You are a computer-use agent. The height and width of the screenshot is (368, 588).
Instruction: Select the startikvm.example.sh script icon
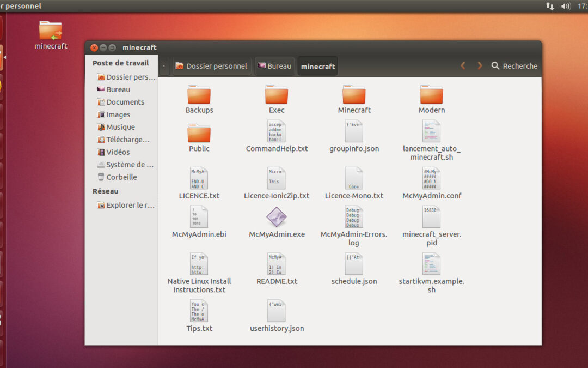(x=432, y=264)
